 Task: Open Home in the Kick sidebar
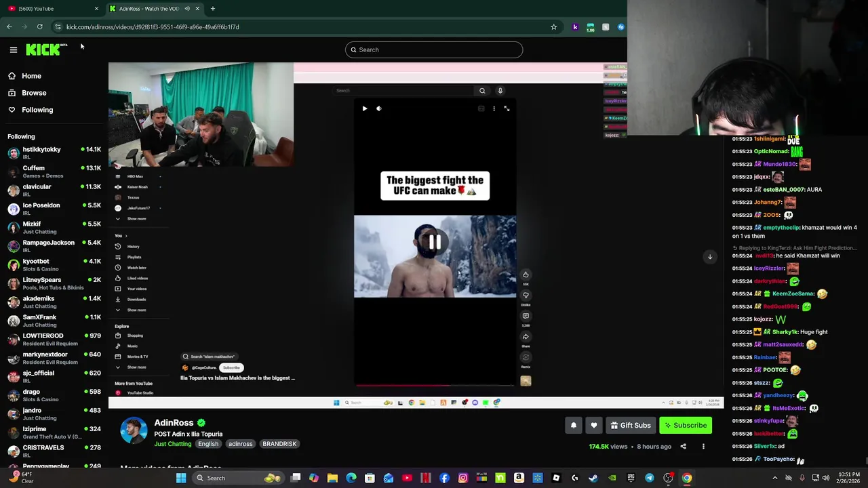pos(24,76)
